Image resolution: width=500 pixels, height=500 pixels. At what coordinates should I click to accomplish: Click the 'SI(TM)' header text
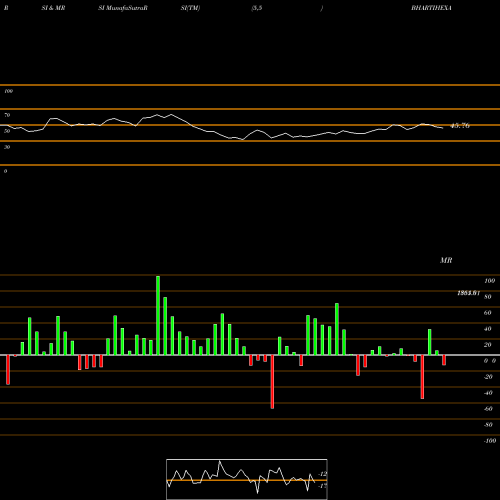tap(190, 8)
